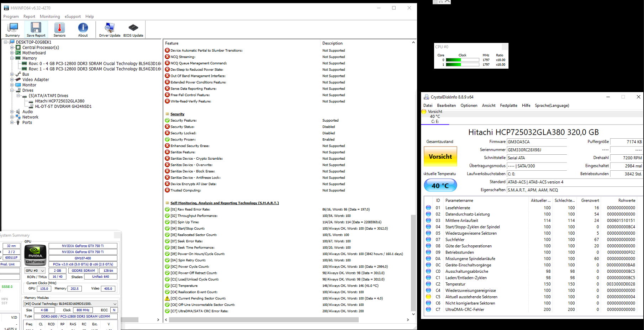Select the C5 Aktuell ausstehende Sektoren row

[532, 297]
